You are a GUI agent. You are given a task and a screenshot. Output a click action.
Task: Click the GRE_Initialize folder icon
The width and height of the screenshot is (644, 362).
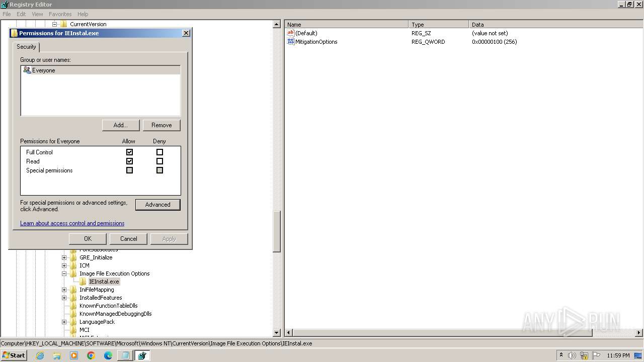click(73, 257)
